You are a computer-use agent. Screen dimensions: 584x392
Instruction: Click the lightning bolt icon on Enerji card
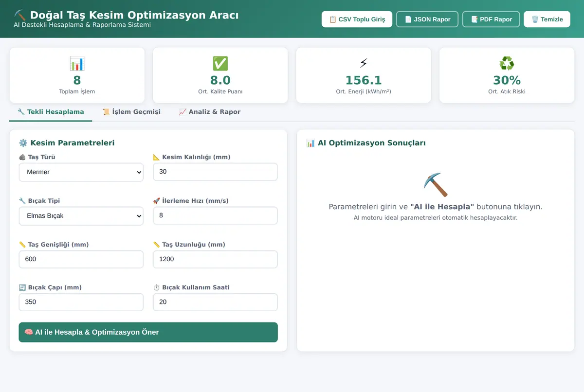point(364,64)
